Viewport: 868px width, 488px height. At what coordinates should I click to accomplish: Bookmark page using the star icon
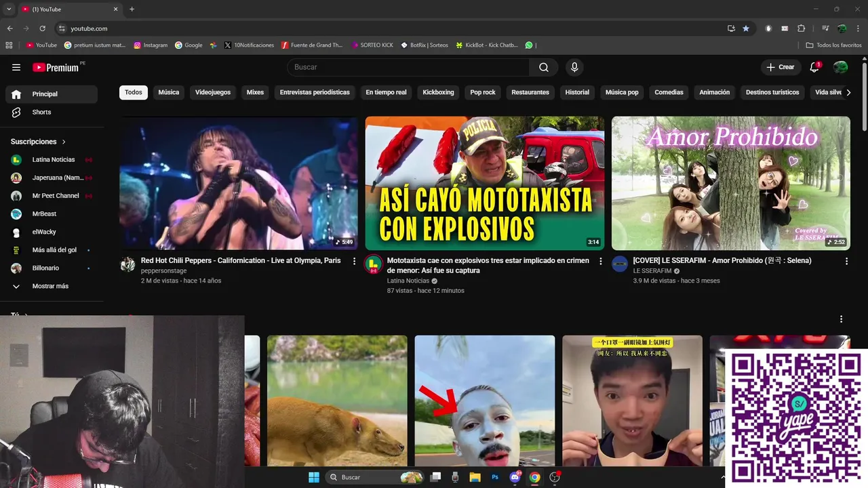pos(746,28)
